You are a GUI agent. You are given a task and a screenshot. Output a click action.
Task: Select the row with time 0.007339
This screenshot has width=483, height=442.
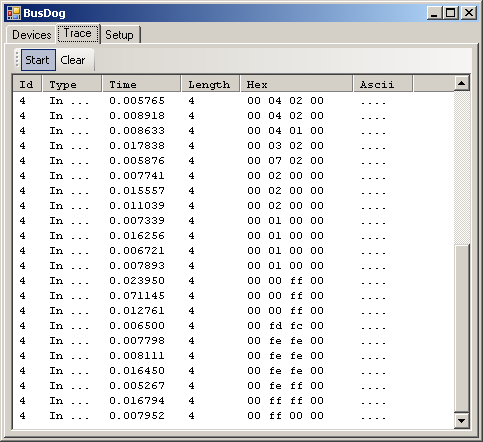pos(233,221)
